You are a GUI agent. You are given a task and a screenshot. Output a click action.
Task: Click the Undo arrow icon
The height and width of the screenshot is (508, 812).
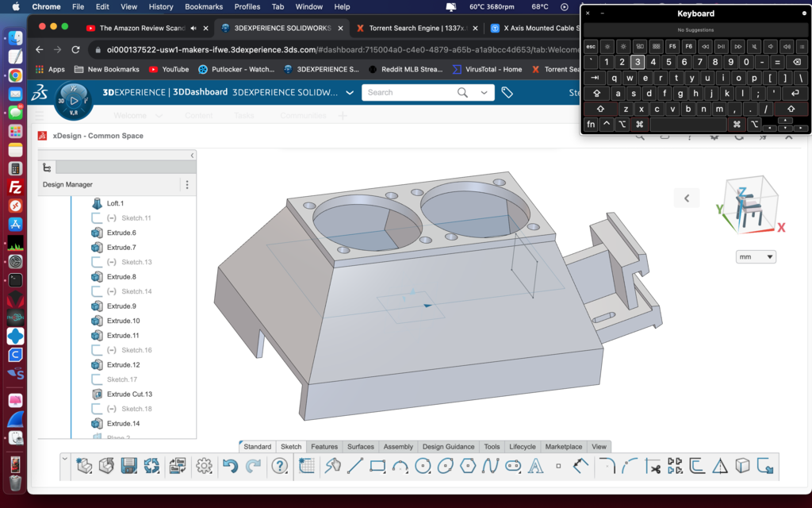(x=230, y=465)
